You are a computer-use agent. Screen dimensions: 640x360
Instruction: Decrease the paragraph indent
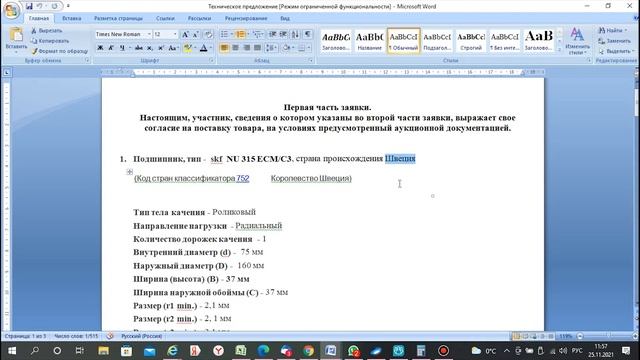272,35
